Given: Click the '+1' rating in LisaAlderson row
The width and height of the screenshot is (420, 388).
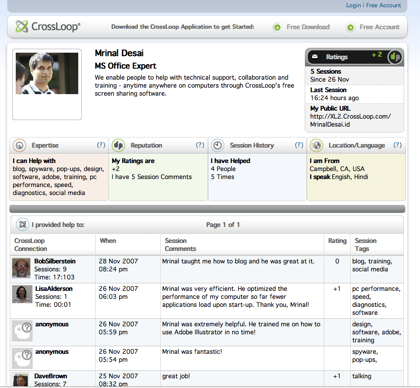Looking at the screenshot, I should [337, 289].
